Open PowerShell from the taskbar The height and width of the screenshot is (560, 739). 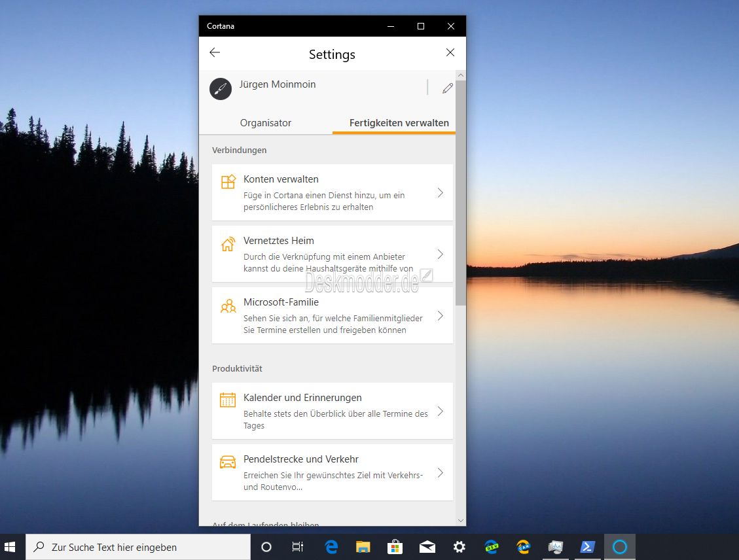point(587,547)
